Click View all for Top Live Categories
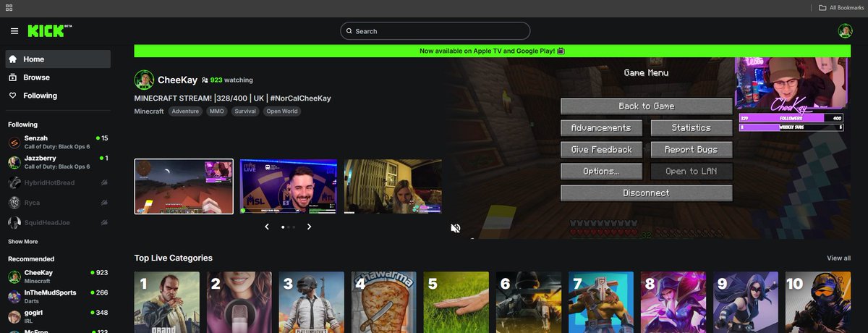Image resolution: width=868 pixels, height=333 pixels. (839, 258)
